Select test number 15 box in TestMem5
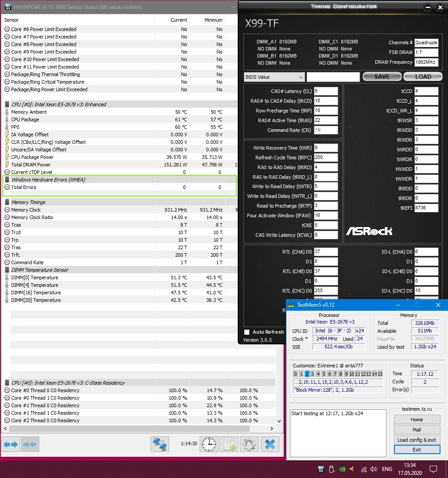The image size is (448, 478). pos(380,374)
